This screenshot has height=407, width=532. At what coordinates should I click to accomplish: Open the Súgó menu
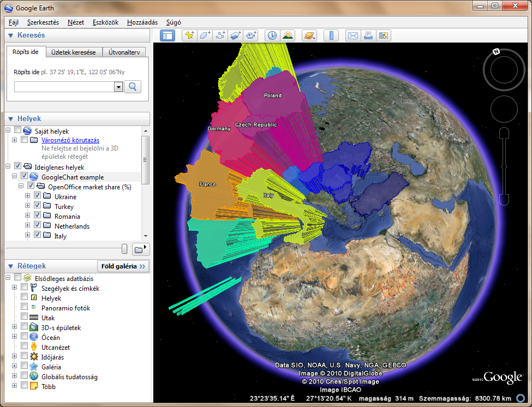[174, 22]
